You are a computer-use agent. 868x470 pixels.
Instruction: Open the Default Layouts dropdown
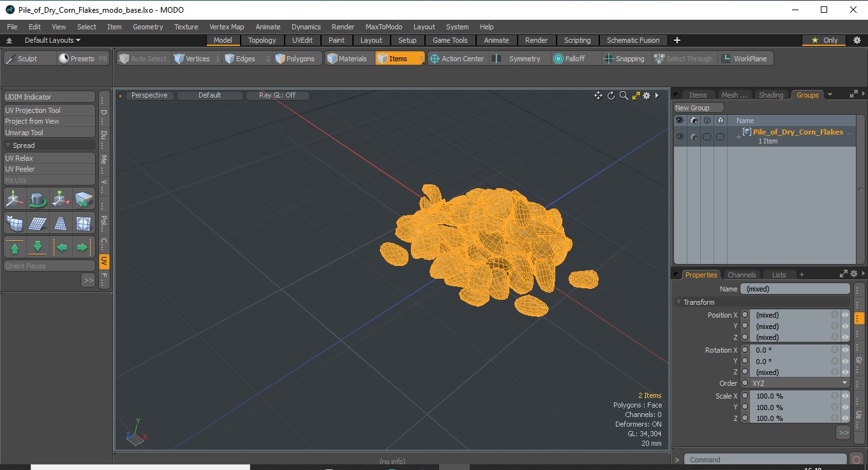[x=52, y=40]
